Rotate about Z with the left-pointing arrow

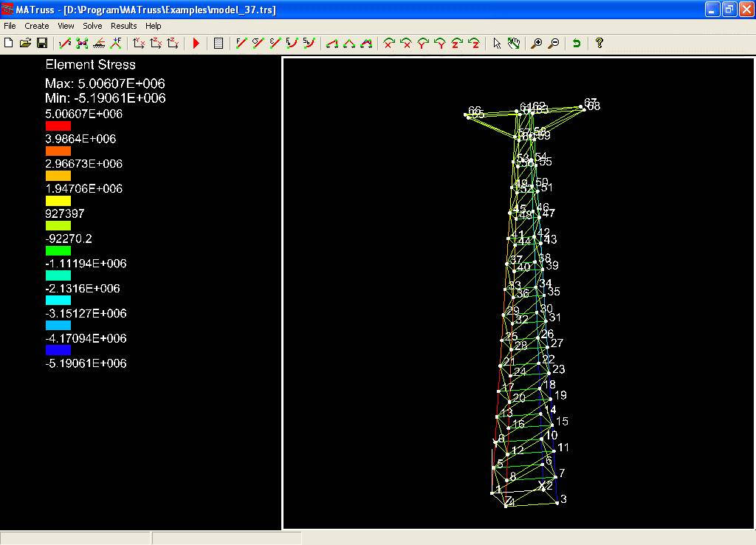474,44
